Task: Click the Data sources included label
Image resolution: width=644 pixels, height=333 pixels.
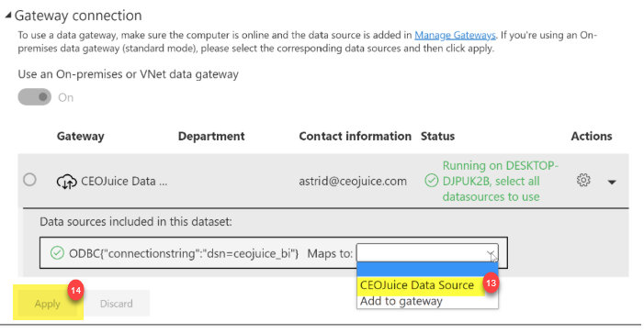Action: [136, 222]
